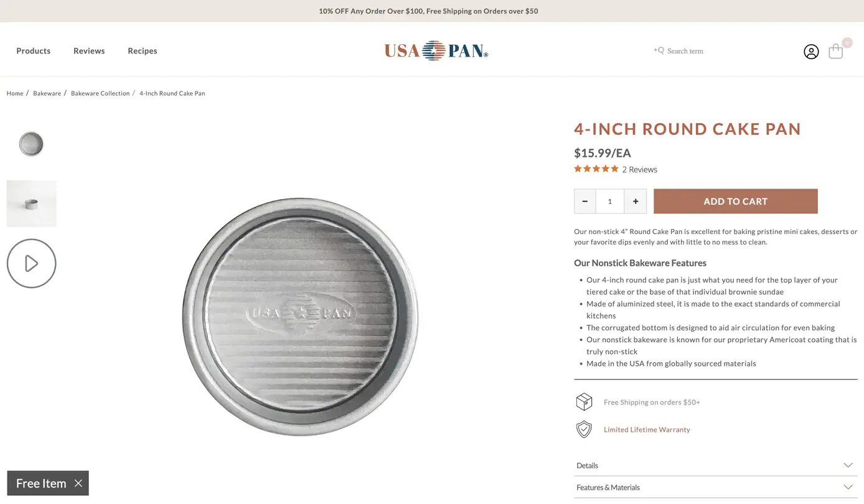Screen dimensions: 864x504
Task: Click the Limited Lifetime Warranty shield icon
Action: click(583, 429)
